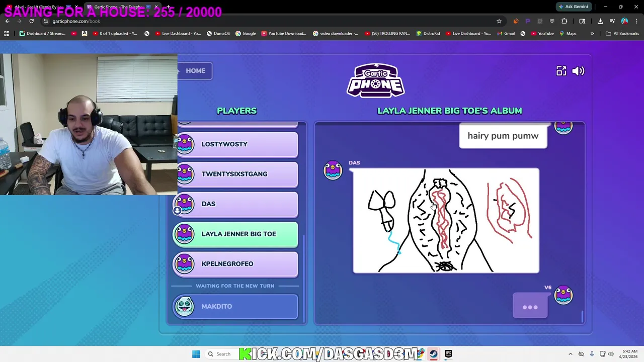Open DumaOS bookmark
Viewport: 644px width, 362px height.
pyautogui.click(x=218, y=34)
